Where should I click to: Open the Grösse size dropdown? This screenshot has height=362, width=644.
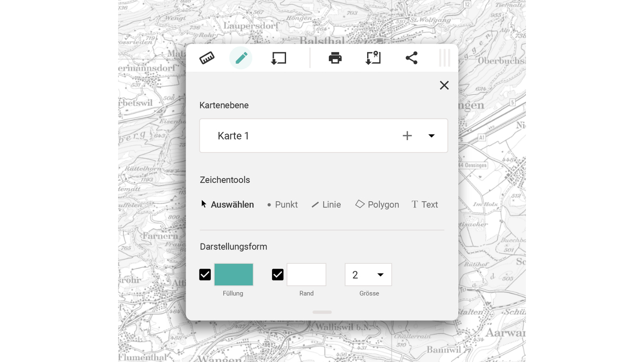point(368,275)
